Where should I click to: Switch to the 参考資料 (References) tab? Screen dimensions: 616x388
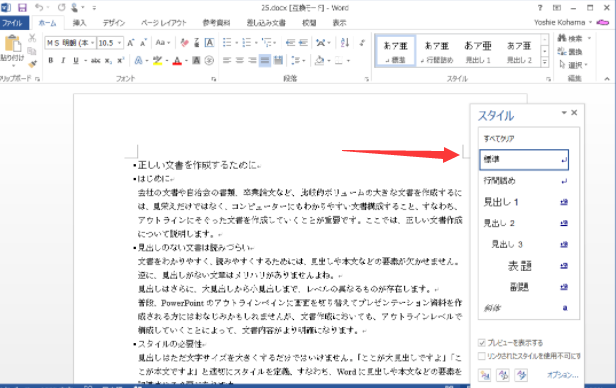216,23
